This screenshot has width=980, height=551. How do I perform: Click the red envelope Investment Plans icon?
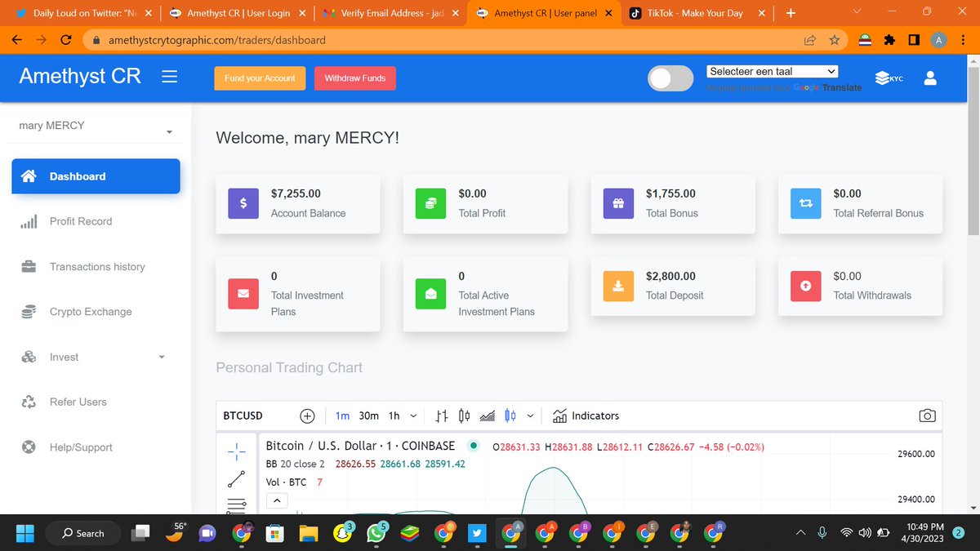tap(243, 293)
